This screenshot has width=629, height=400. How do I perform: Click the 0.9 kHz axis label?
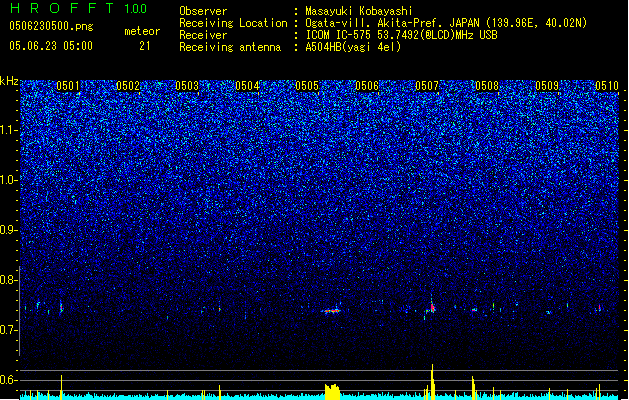pos(8,230)
